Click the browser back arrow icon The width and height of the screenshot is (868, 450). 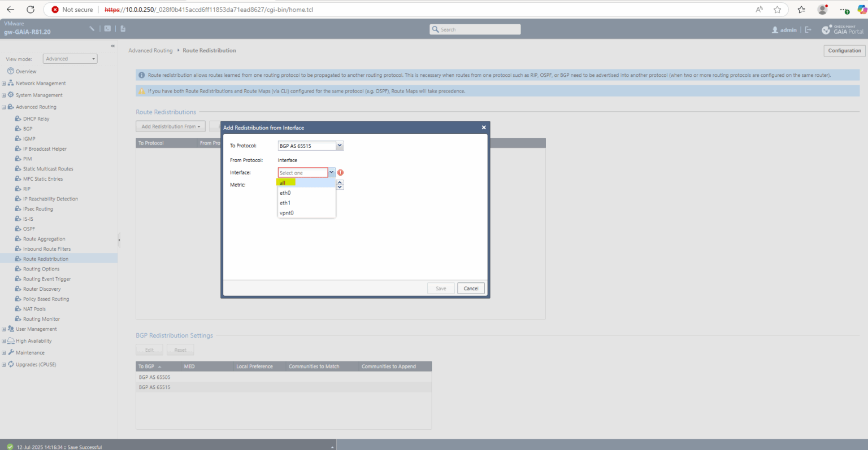[x=10, y=10]
